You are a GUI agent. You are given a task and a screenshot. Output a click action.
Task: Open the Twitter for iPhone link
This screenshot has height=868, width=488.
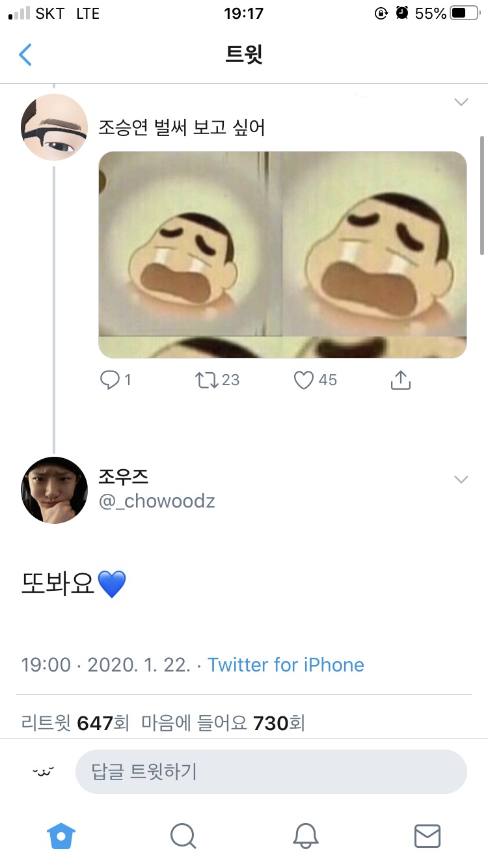point(285,665)
